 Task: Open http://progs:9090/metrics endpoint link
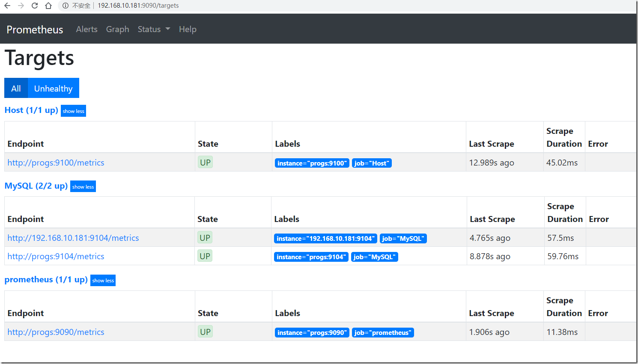click(56, 332)
